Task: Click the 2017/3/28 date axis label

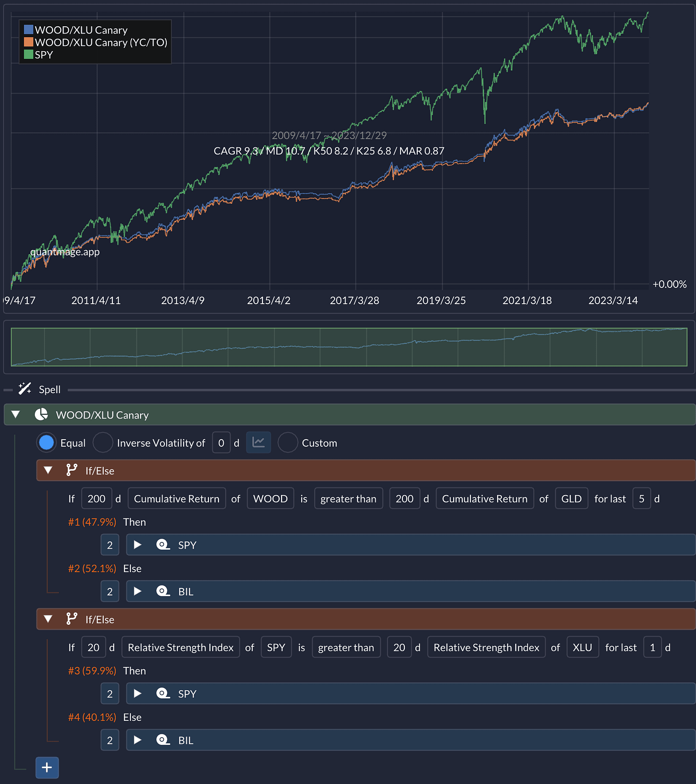Action: click(355, 300)
